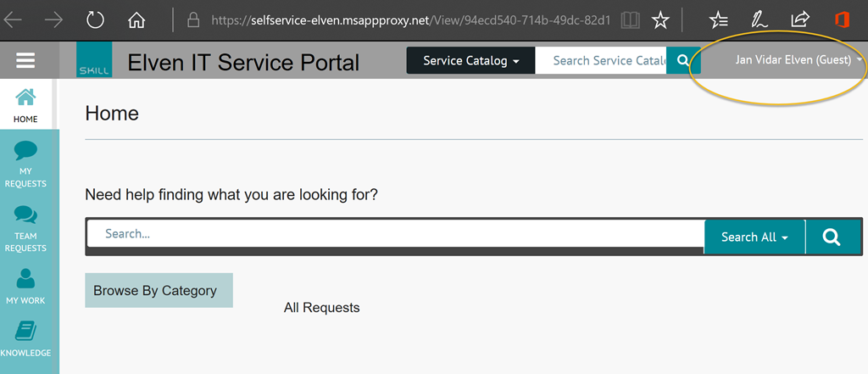Open My Work in sidebar
The image size is (868, 374).
click(25, 286)
